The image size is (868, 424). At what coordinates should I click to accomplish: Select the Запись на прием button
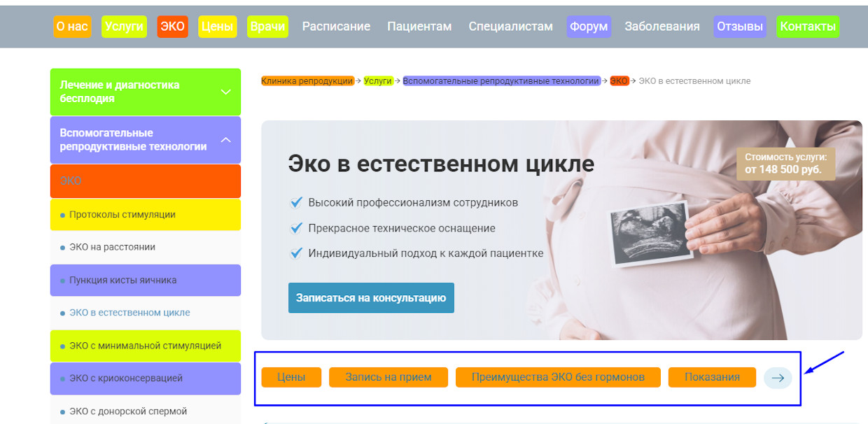click(388, 377)
